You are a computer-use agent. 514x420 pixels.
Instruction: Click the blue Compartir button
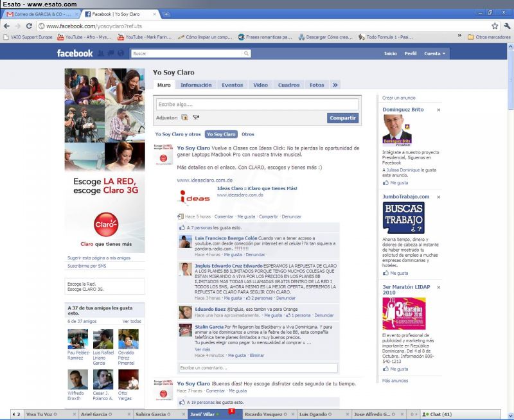tap(342, 118)
